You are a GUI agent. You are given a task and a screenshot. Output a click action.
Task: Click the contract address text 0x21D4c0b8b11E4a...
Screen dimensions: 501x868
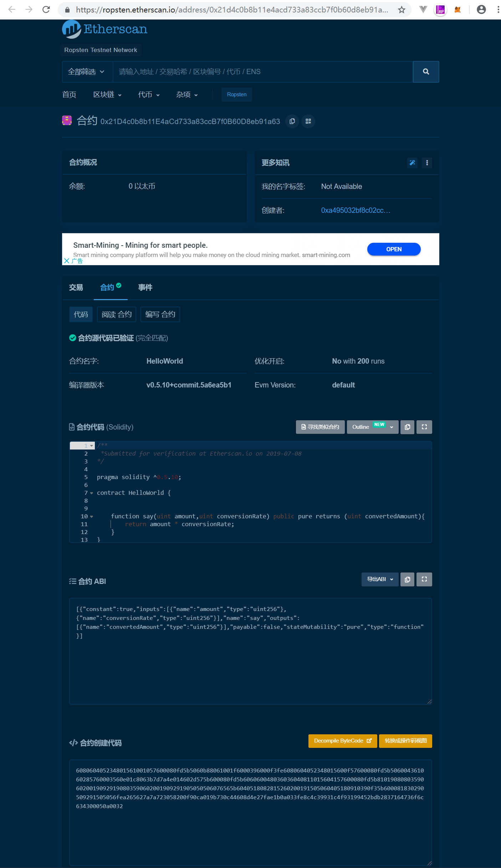click(x=190, y=122)
